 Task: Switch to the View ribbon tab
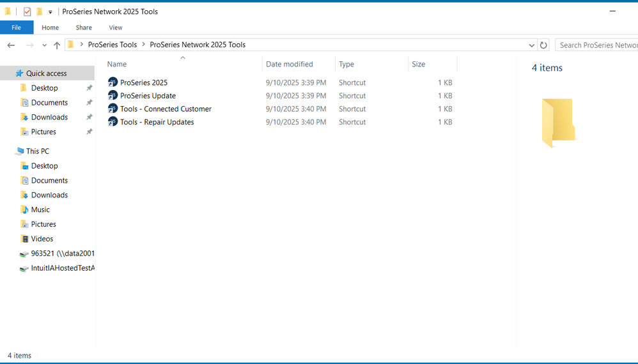click(x=116, y=27)
